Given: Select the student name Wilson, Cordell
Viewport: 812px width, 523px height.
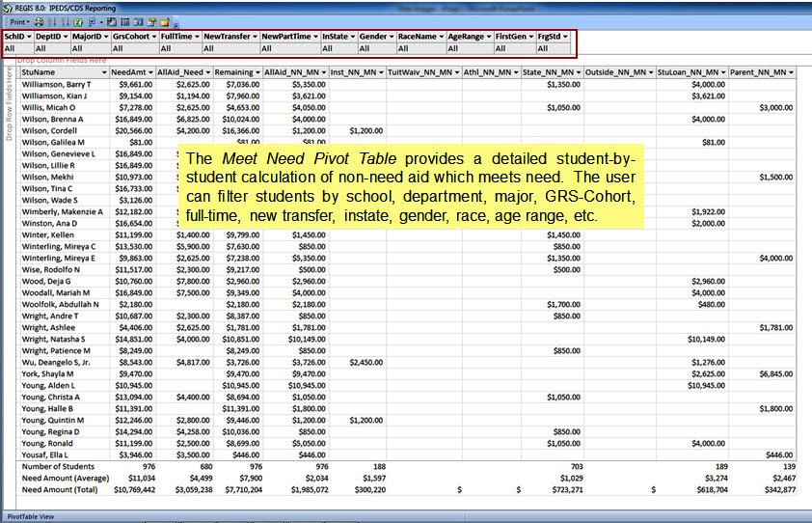Looking at the screenshot, I should (x=49, y=130).
